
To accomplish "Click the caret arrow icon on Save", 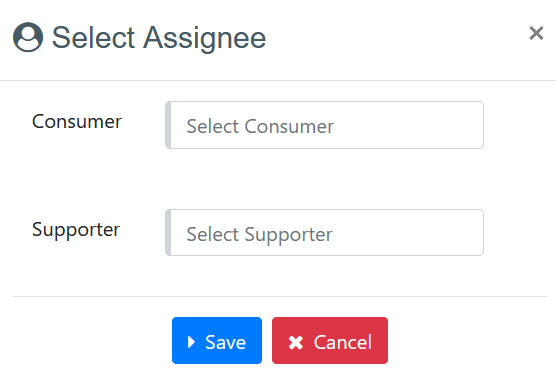I will click(191, 342).
